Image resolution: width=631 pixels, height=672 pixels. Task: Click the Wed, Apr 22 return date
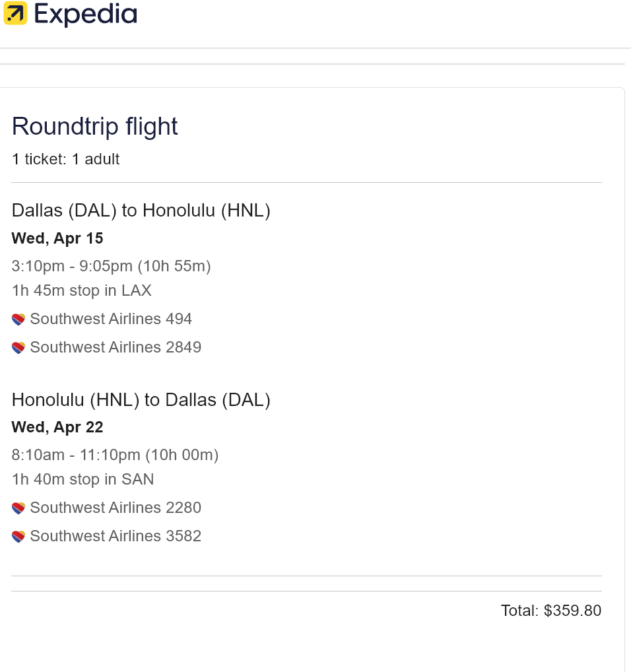57,427
